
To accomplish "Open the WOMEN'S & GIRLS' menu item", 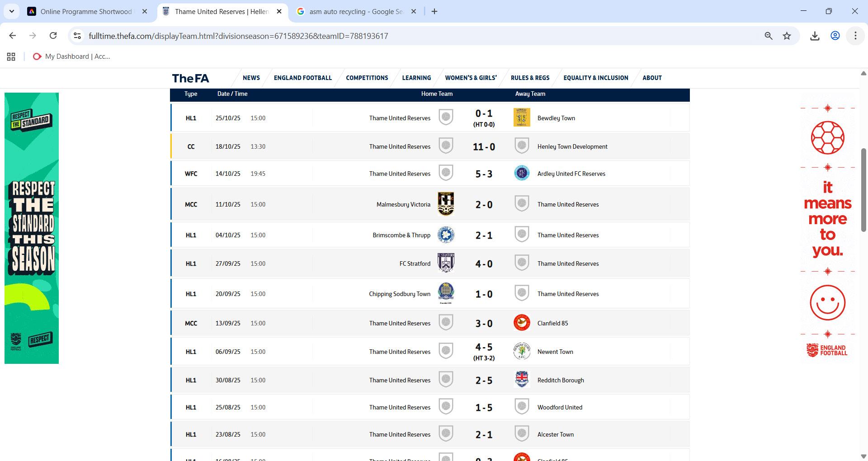I will pos(471,78).
